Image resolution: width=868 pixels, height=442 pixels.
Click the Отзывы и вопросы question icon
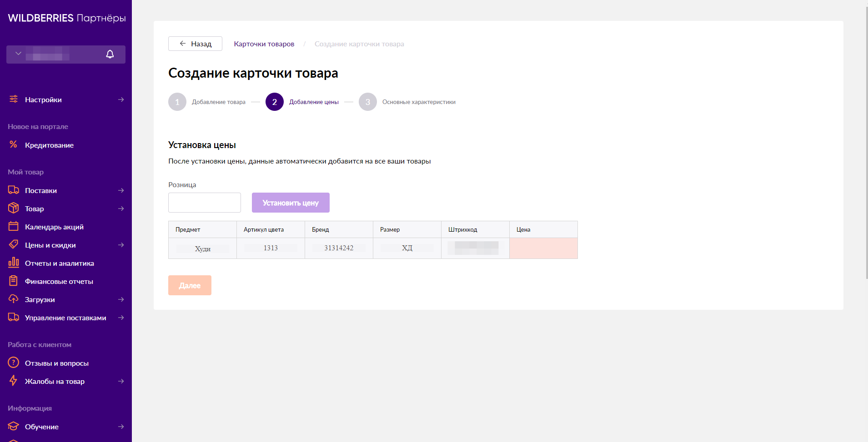tap(14, 363)
